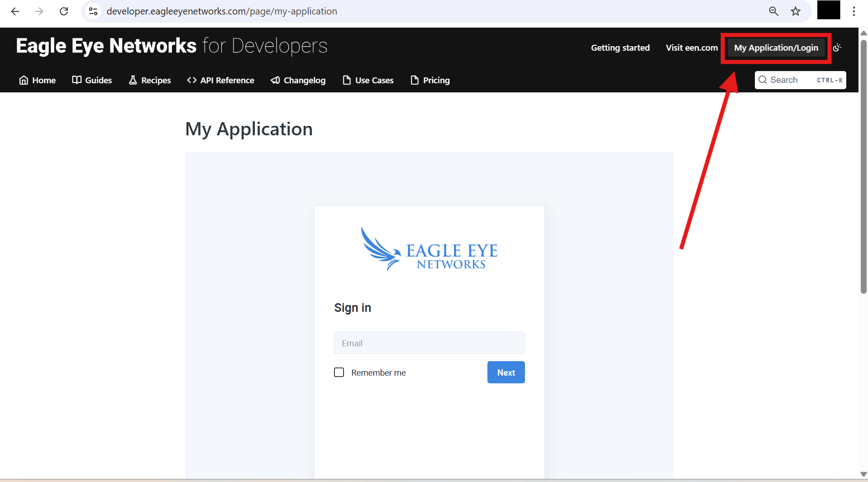This screenshot has width=868, height=482.
Task: Check the Remember me checkbox
Action: pos(339,372)
